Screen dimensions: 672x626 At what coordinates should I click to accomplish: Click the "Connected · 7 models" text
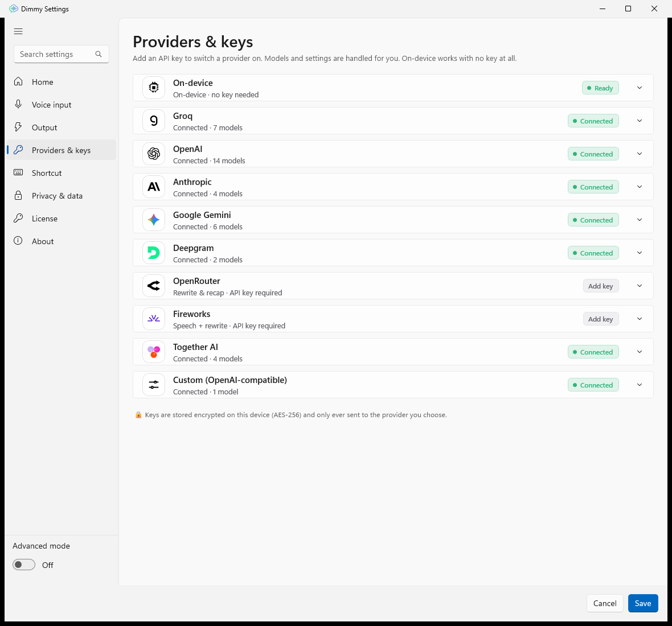coord(207,127)
